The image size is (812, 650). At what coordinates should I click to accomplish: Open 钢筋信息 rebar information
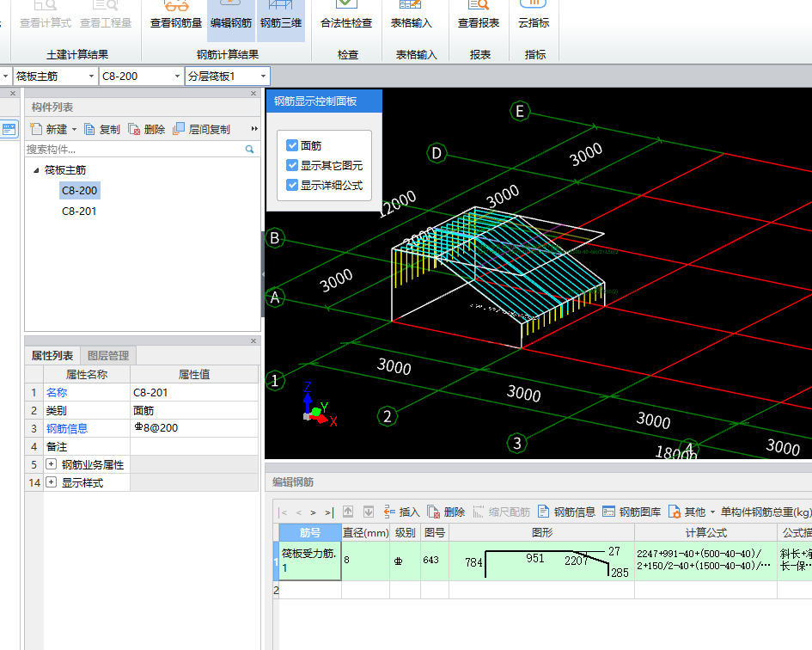click(566, 512)
